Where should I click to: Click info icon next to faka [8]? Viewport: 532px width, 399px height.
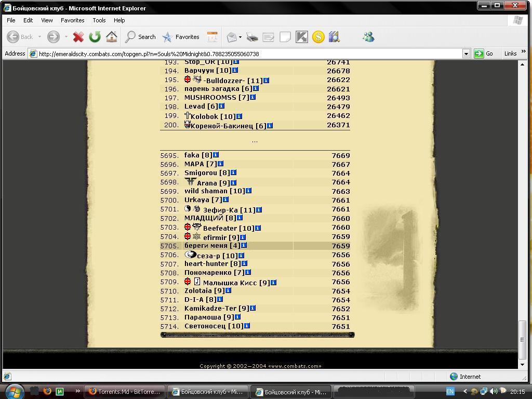point(216,155)
